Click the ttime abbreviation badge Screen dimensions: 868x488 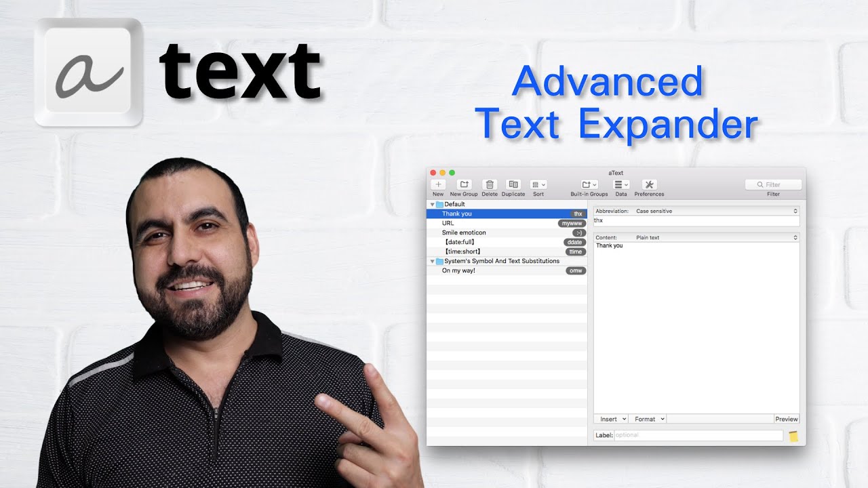(x=575, y=251)
